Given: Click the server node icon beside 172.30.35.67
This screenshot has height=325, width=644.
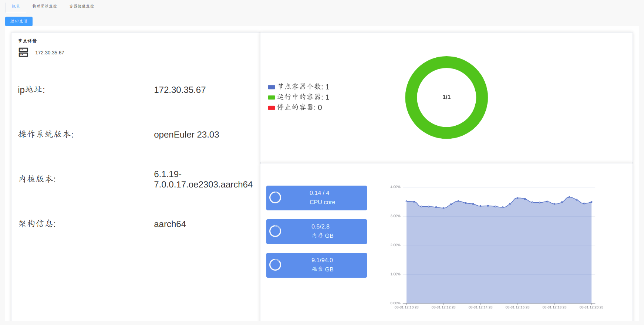Looking at the screenshot, I should point(23,53).
